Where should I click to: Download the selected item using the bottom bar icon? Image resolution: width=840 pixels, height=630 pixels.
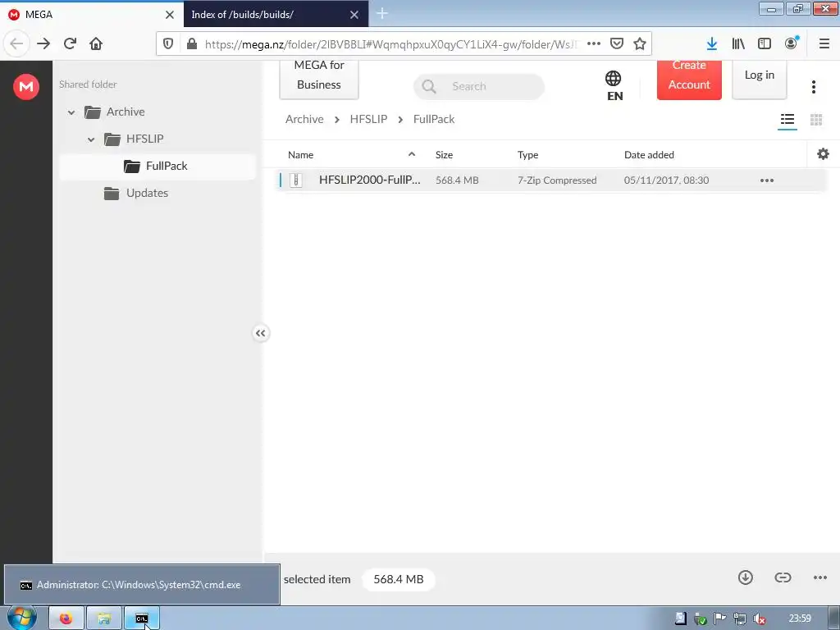pos(745,577)
